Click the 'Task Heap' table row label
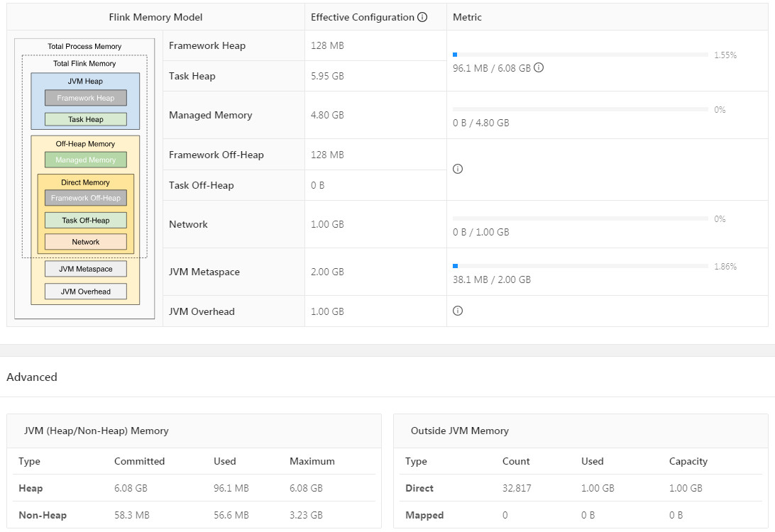Screen dimensions: 775x532 tap(192, 76)
